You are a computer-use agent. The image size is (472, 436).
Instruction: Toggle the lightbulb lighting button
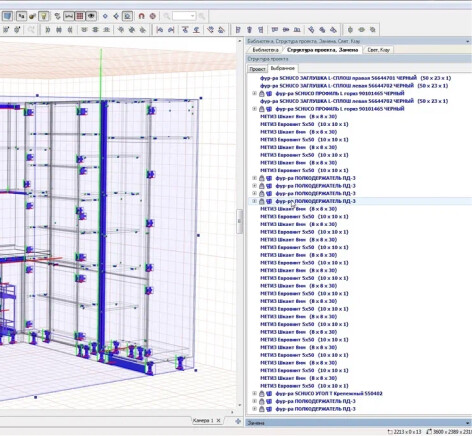point(44,16)
